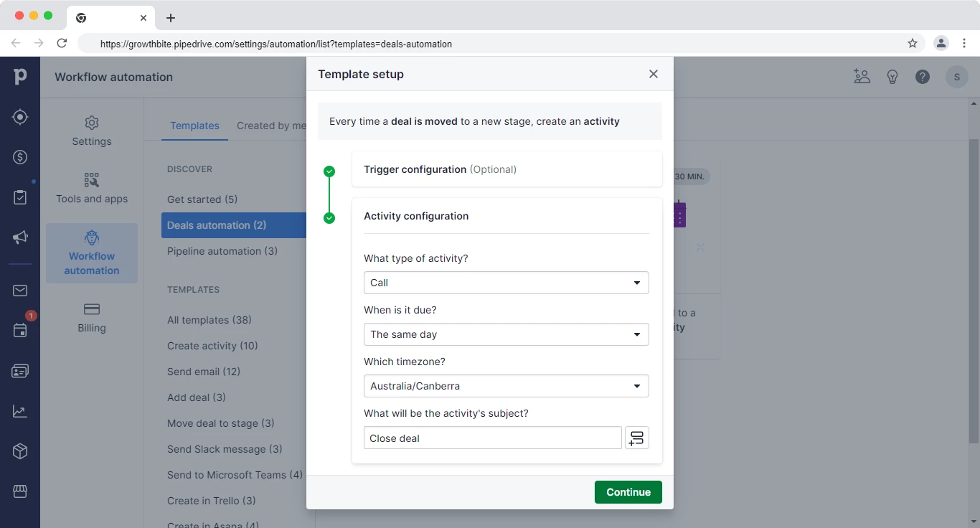This screenshot has height=528, width=980.
Task: Open the timezone dropdown Australia/Canberra
Action: coord(507,386)
